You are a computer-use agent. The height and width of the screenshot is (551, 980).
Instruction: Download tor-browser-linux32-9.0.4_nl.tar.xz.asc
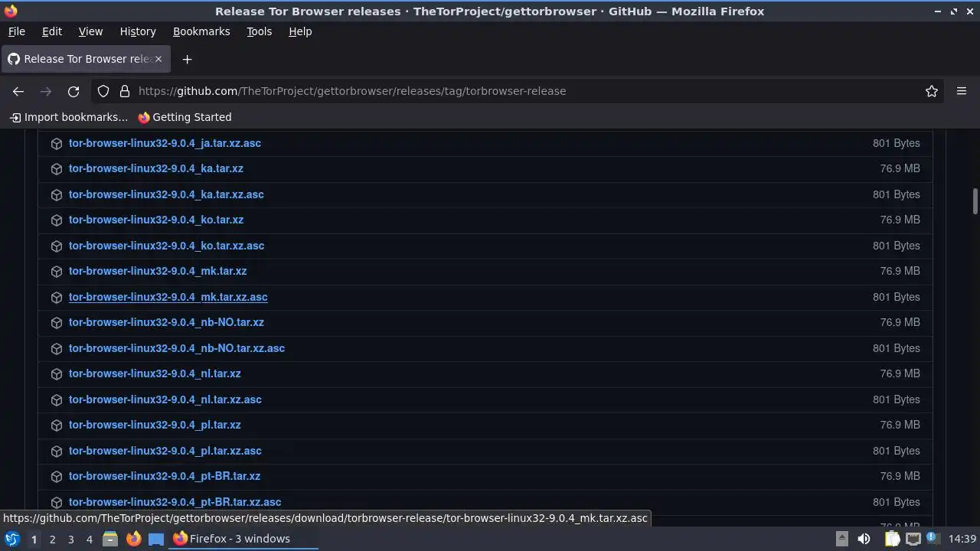pos(165,399)
